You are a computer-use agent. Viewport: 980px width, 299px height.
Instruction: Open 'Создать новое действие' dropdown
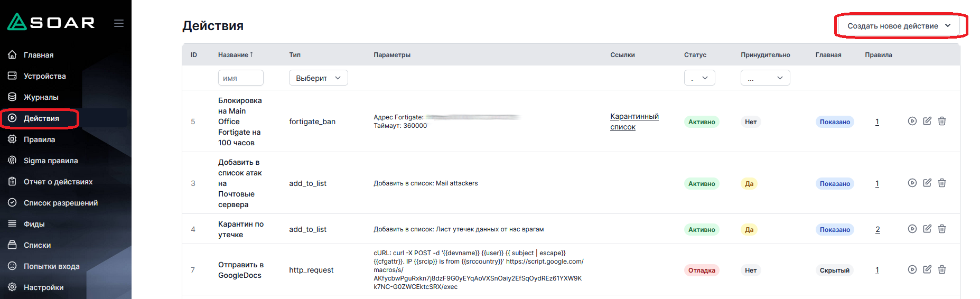point(899,26)
